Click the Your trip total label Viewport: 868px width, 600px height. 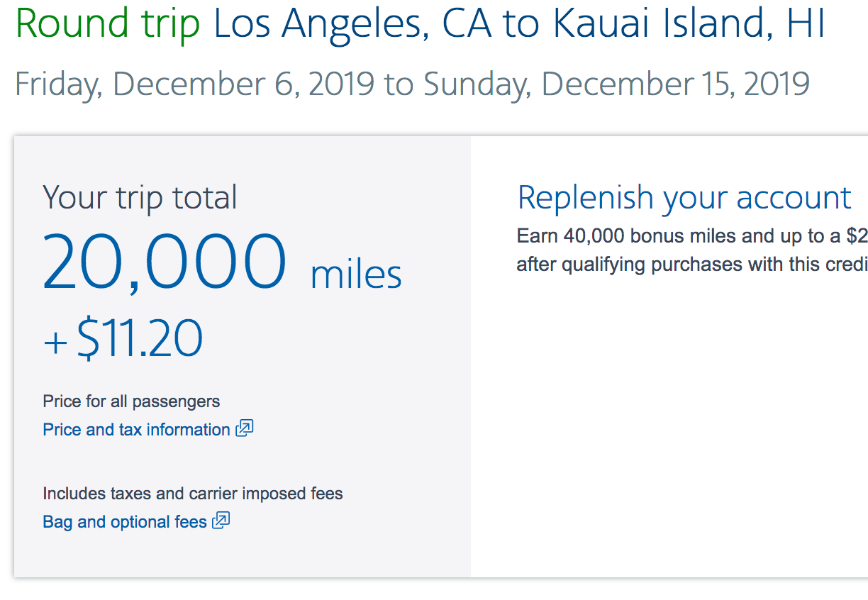pyautogui.click(x=140, y=197)
